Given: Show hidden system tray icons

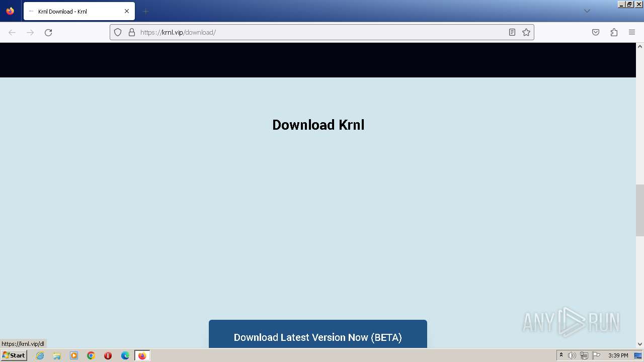Looking at the screenshot, I should tap(561, 355).
